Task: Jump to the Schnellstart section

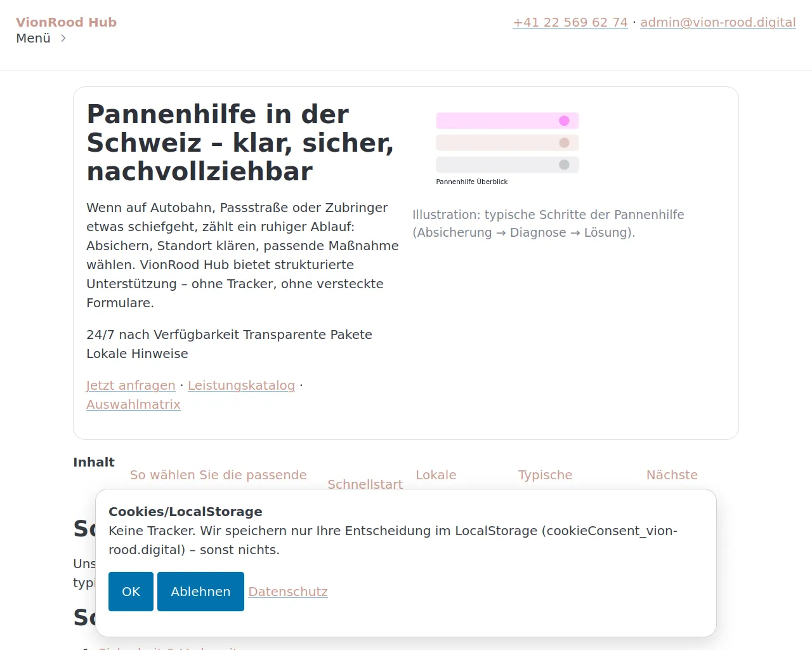Action: tap(365, 484)
